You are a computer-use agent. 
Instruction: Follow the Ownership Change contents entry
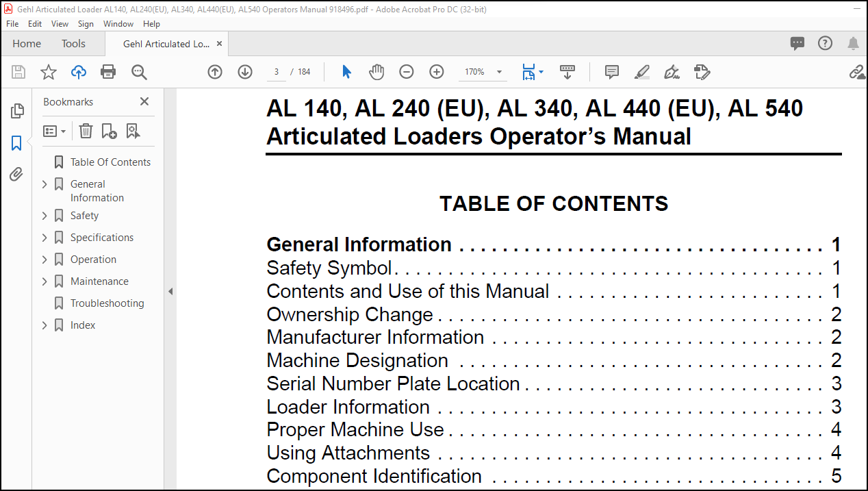tap(554, 314)
